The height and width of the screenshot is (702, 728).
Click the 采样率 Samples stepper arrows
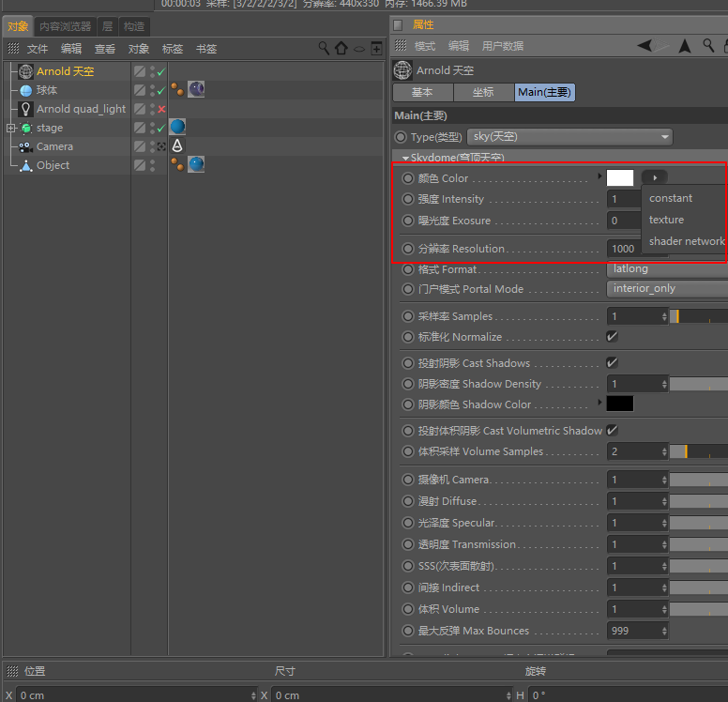[x=664, y=317]
